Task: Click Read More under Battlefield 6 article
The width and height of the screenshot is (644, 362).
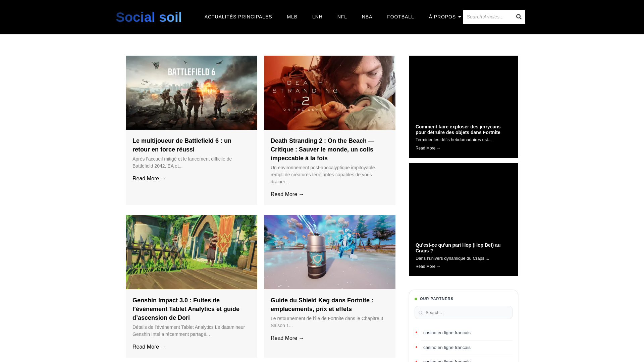Action: [149, 179]
